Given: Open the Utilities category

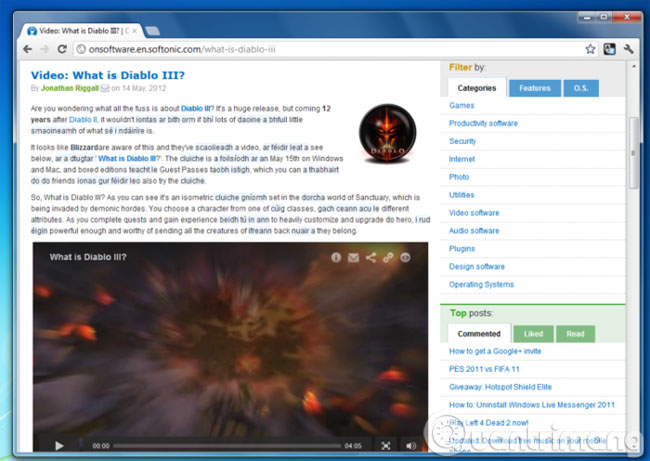Looking at the screenshot, I should pos(461,194).
